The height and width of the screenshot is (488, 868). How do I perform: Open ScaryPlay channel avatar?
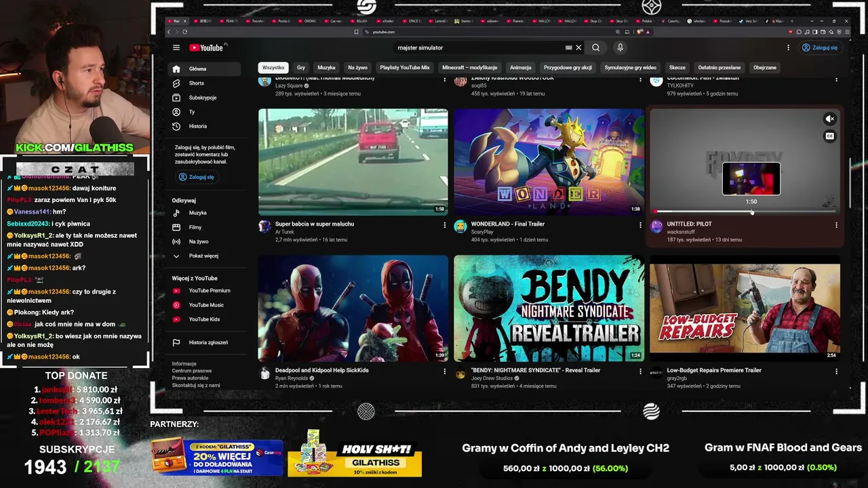click(460, 226)
